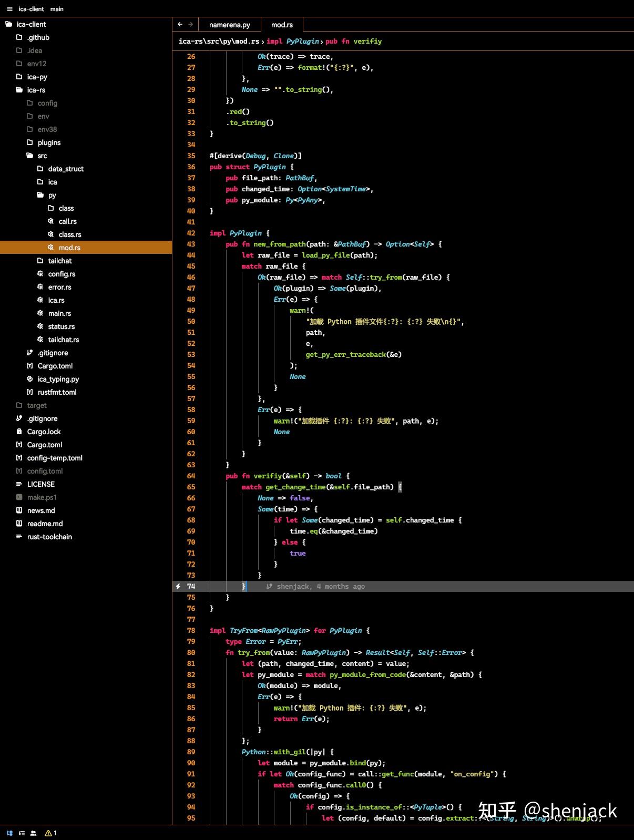The height and width of the screenshot is (840, 634).
Task: Open the hamburger application menu
Action: click(x=9, y=9)
